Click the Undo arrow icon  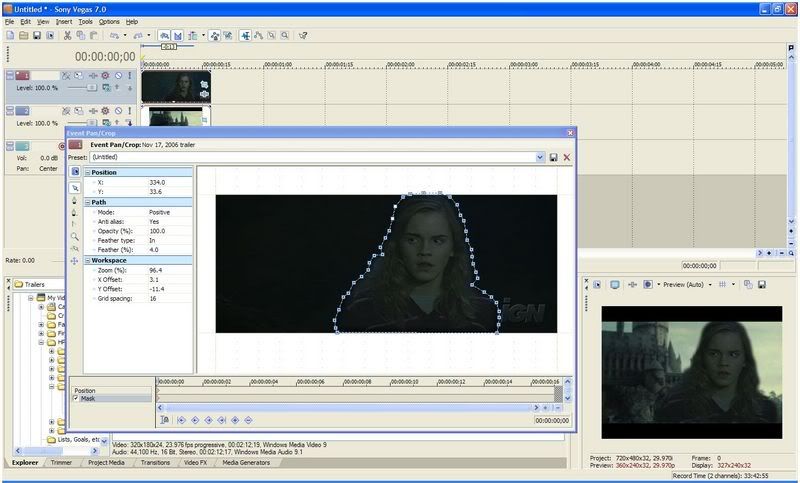click(x=114, y=35)
